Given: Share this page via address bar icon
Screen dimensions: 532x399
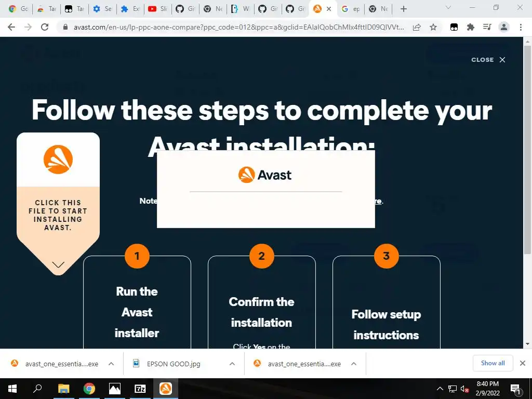Looking at the screenshot, I should point(417,27).
